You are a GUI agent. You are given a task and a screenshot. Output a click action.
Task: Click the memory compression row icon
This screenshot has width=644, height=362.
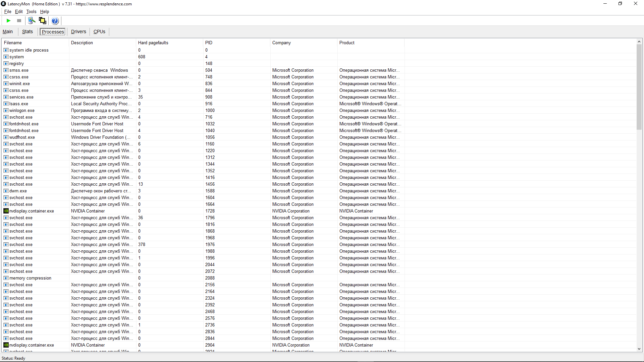coord(6,278)
